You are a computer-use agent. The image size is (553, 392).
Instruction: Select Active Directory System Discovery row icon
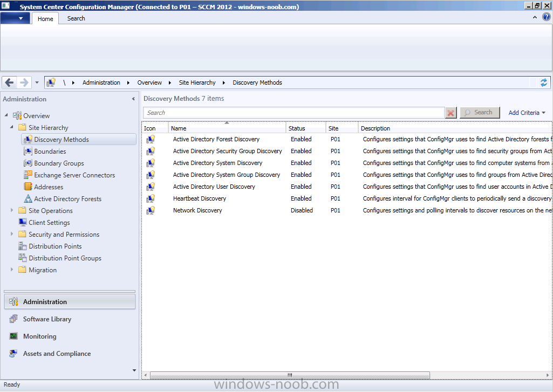(151, 163)
